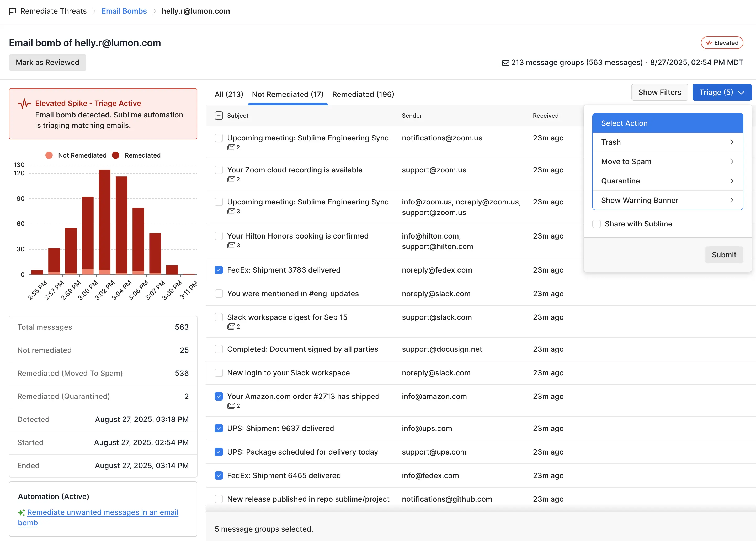Switch to the Remediated (196) tab
This screenshot has width=756, height=541.
[x=363, y=94]
